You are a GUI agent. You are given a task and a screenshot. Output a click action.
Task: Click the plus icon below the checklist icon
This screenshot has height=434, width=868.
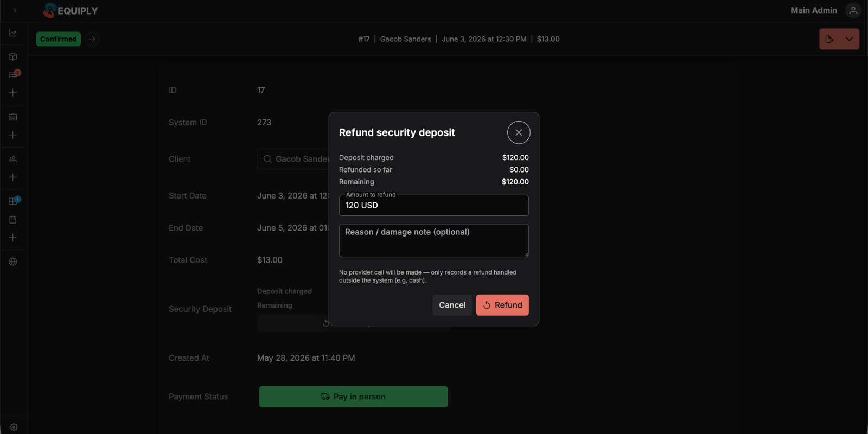click(13, 93)
